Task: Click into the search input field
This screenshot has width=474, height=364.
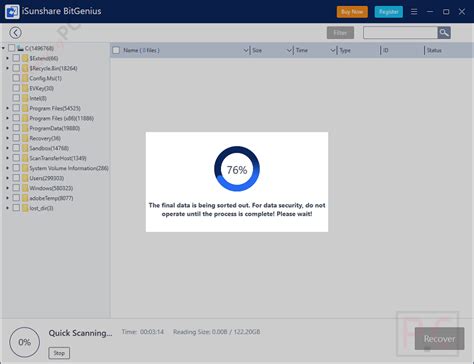Action: (x=400, y=33)
